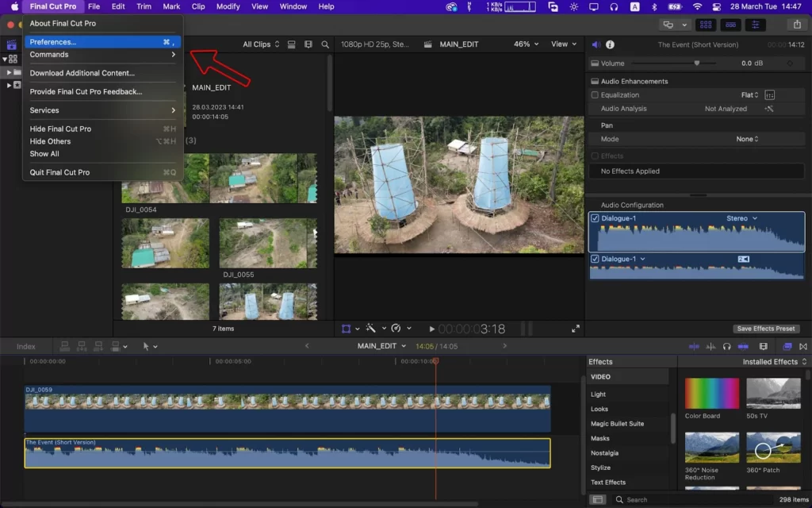Select Quit Final Cut Pro

[x=102, y=172]
